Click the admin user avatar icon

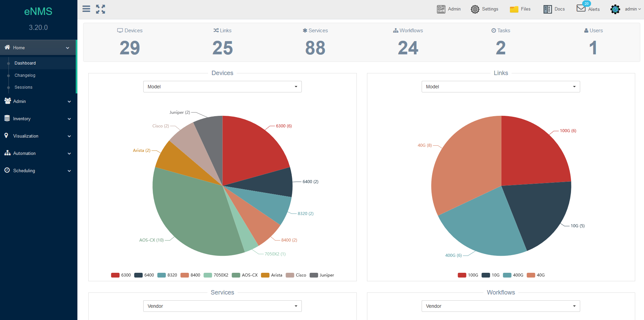(615, 9)
